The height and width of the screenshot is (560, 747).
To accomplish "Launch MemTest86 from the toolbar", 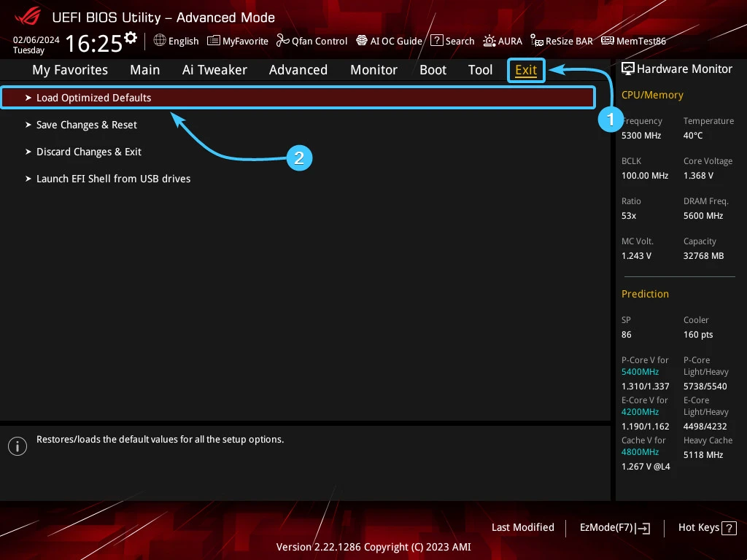I will 633,42.
